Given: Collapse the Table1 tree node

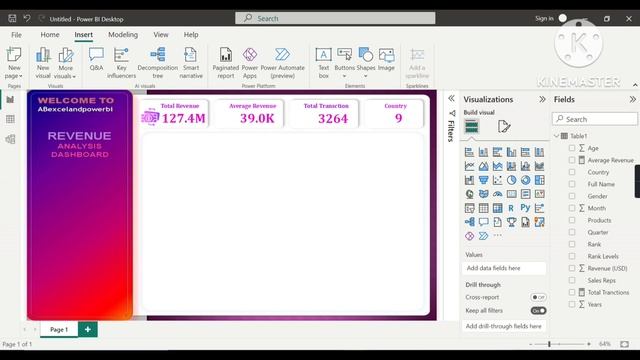Looking at the screenshot, I should point(557,136).
